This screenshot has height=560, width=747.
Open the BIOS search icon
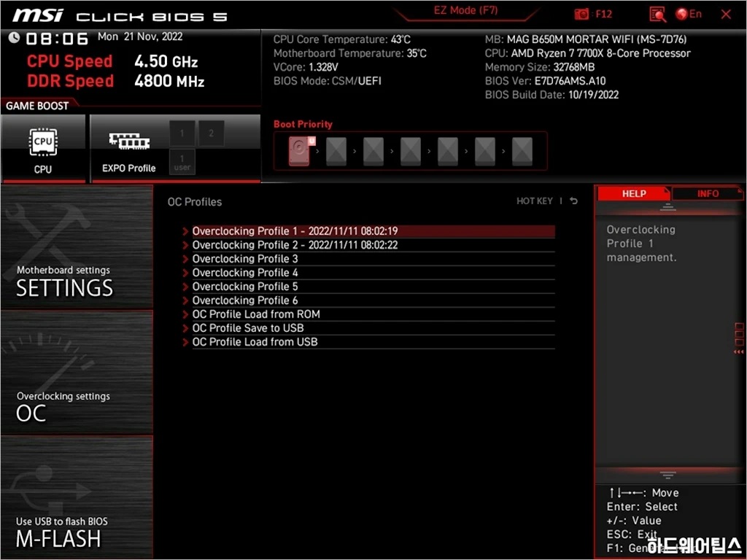[x=657, y=15]
